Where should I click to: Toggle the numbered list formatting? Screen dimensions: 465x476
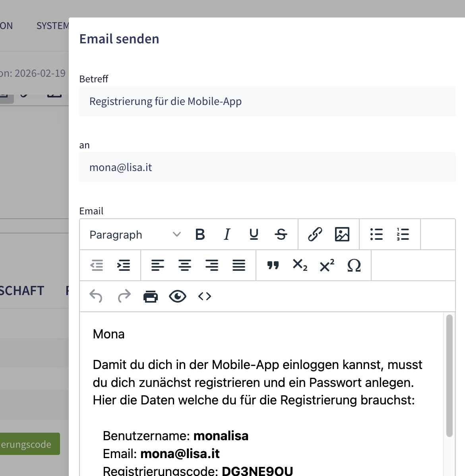[x=403, y=235]
